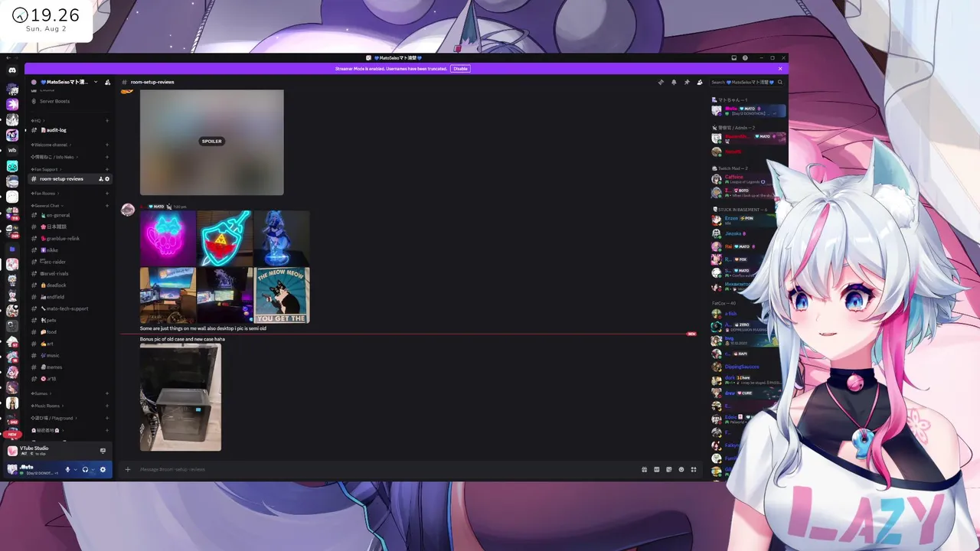Create invite for room-setup-reviews channel
The width and height of the screenshot is (980, 551).
pyautogui.click(x=101, y=179)
